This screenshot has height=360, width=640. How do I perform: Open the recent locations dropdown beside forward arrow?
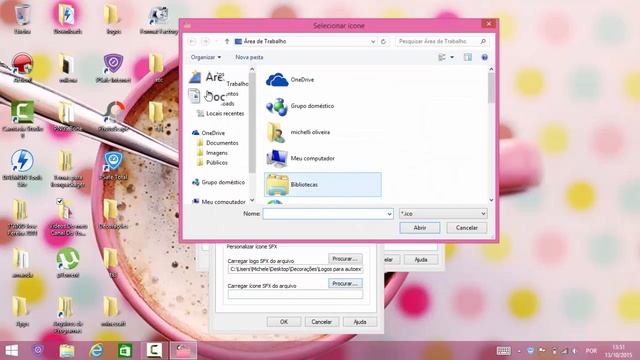(x=216, y=41)
